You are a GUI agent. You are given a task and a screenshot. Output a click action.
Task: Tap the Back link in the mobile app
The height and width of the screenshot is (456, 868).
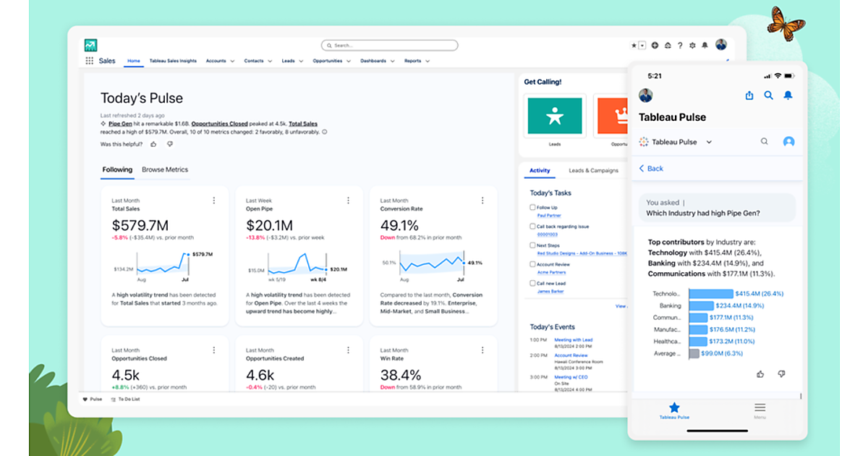pos(651,168)
